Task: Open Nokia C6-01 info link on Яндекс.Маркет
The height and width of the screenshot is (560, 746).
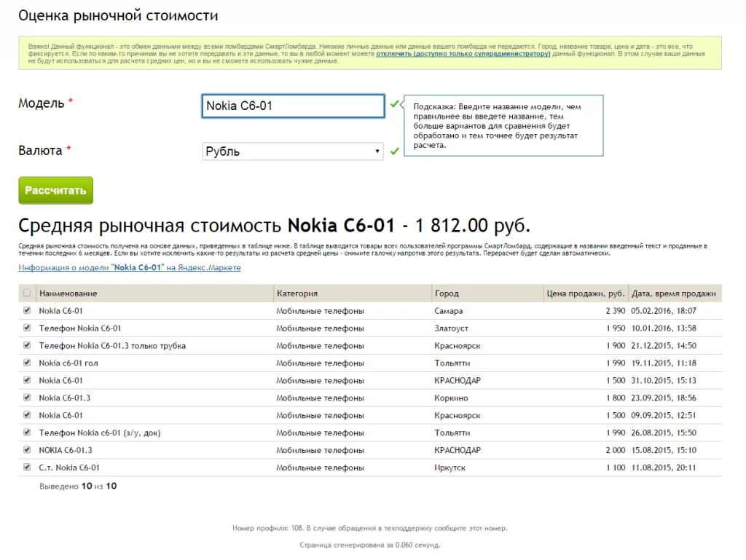Action: (130, 268)
